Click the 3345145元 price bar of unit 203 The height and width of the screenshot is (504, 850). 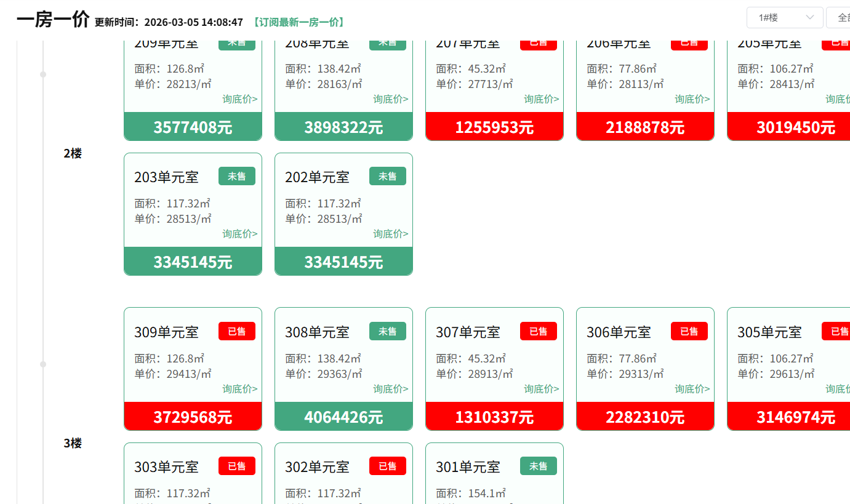193,262
